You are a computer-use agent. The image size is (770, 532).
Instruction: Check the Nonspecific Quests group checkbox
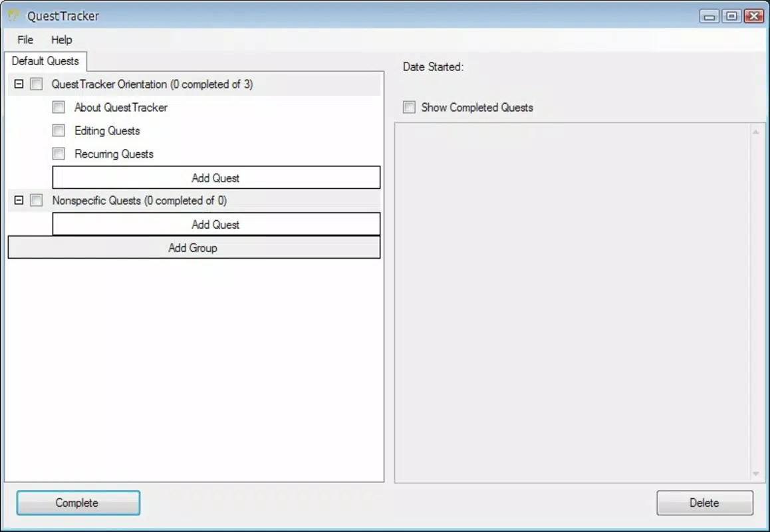click(37, 200)
